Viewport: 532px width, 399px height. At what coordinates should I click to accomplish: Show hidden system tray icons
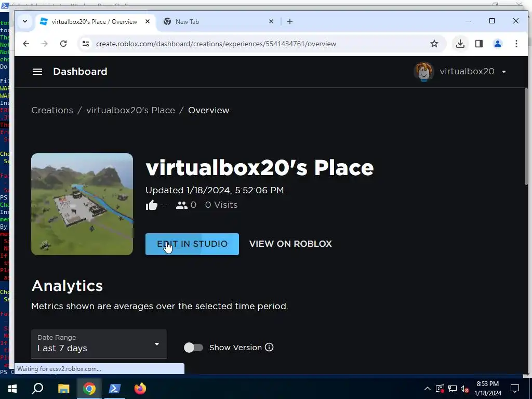point(428,389)
